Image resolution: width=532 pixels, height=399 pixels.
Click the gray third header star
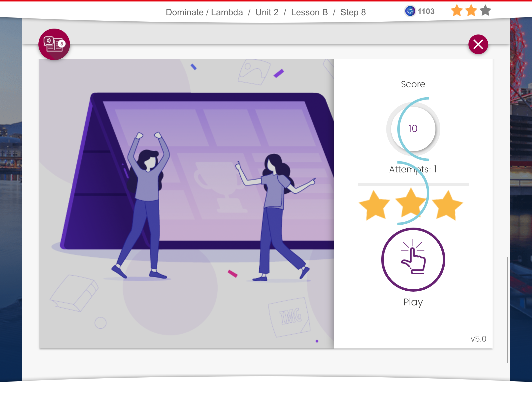tap(485, 11)
